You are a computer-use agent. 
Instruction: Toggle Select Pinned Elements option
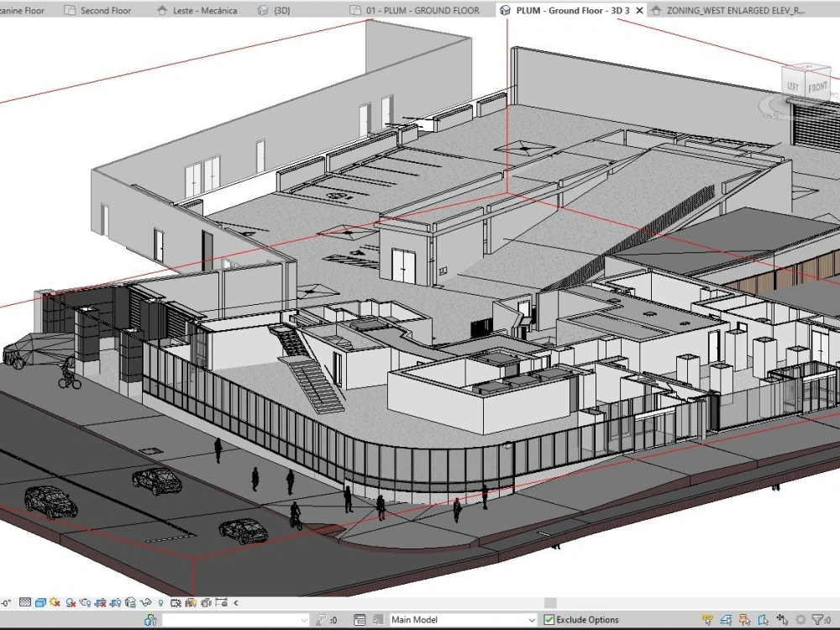(x=743, y=621)
